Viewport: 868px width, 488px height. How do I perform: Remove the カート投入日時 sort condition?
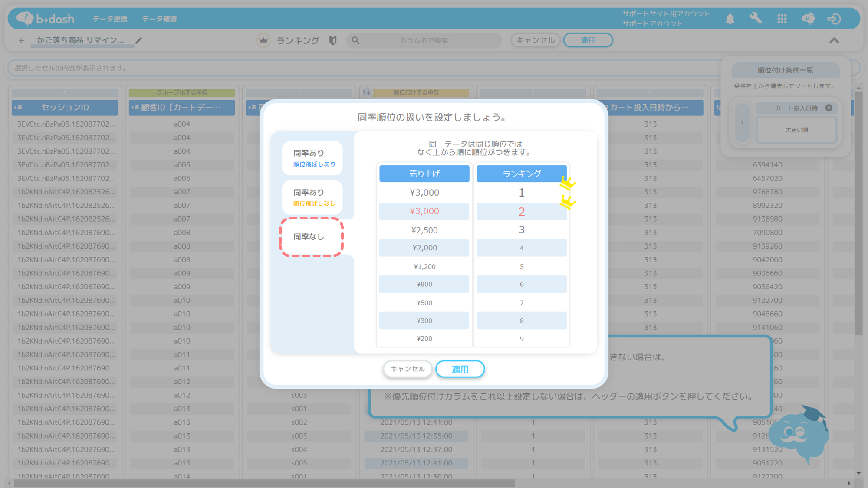(829, 108)
